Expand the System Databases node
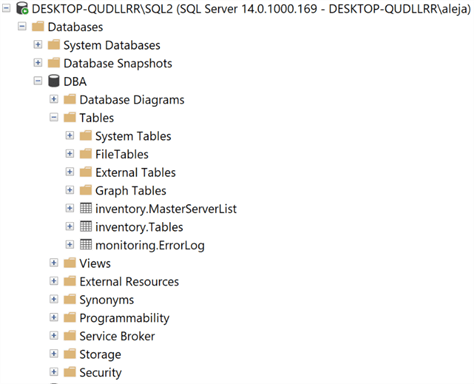Viewport: 474px width, 384px height. click(38, 44)
